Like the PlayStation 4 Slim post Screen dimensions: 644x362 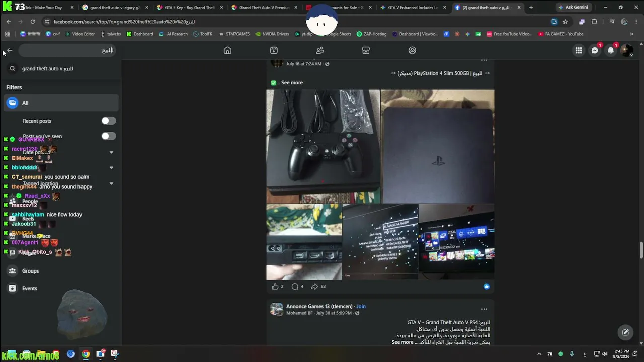coord(275,286)
